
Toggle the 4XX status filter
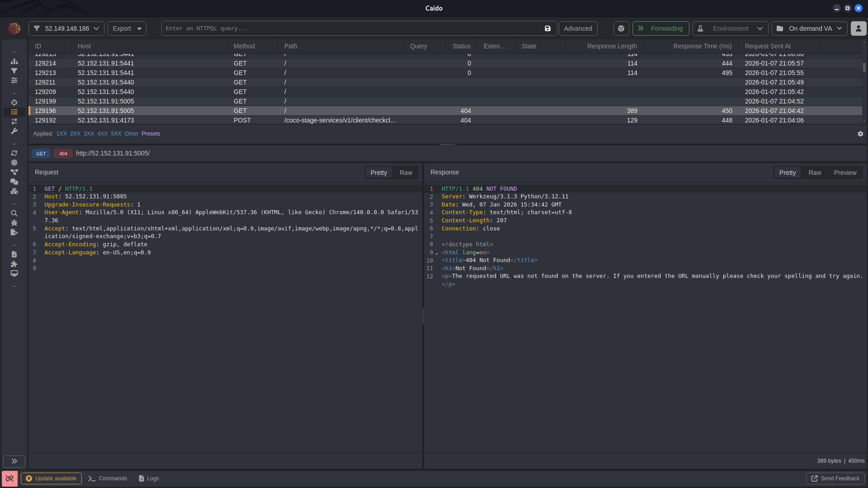pos(102,134)
